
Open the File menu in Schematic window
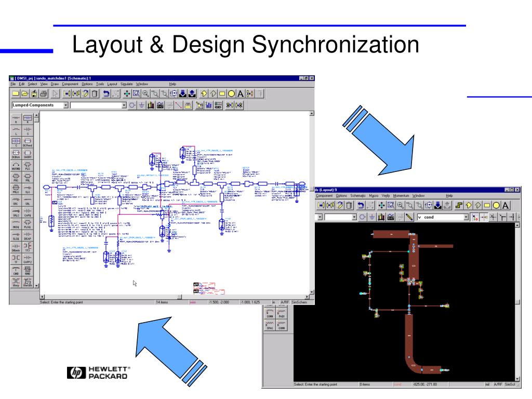[13, 84]
